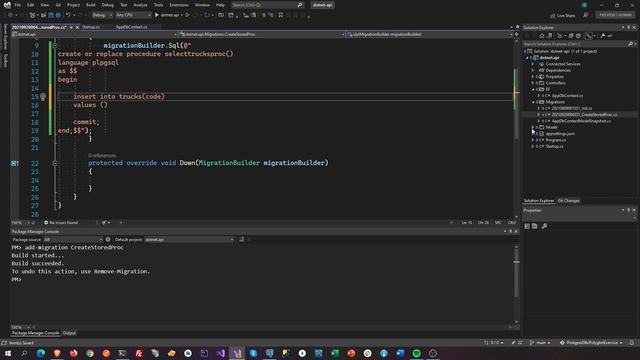640x360 pixels.
Task: Click the "0 references" code lens link
Action: tap(102, 156)
